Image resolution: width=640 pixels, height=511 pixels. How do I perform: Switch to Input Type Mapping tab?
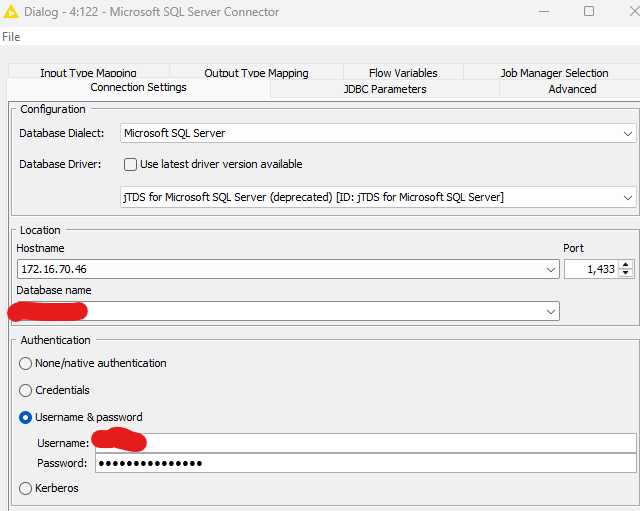coord(88,72)
